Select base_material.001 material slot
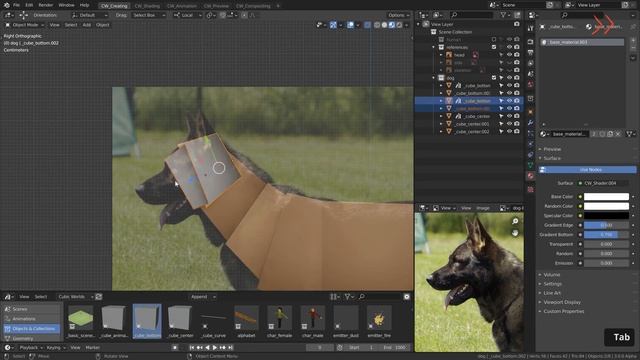Screen dimensions: 640x360 [x=582, y=42]
